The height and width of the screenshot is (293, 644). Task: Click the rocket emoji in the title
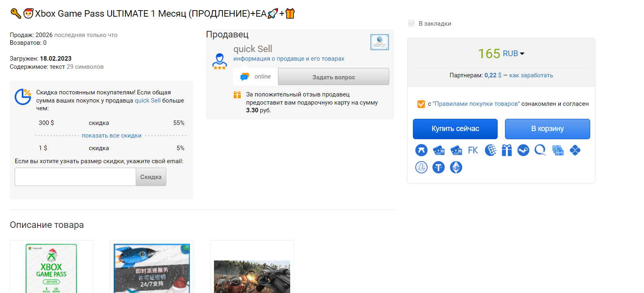pyautogui.click(x=273, y=13)
